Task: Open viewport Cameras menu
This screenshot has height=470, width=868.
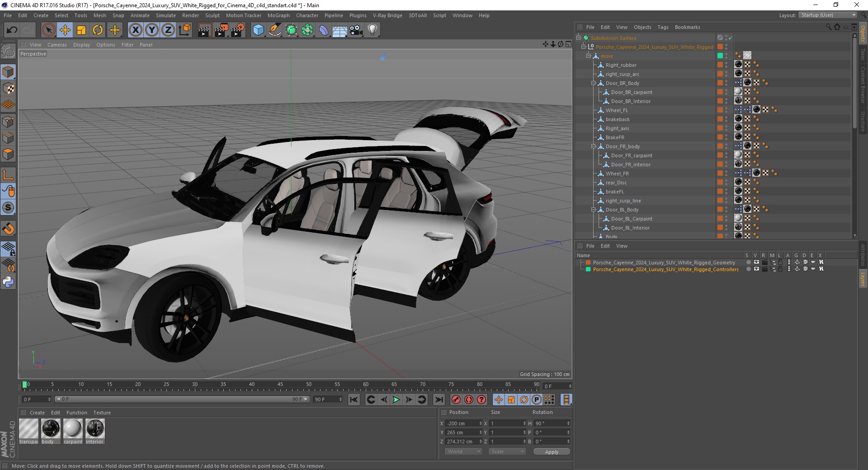Action: tap(57, 45)
